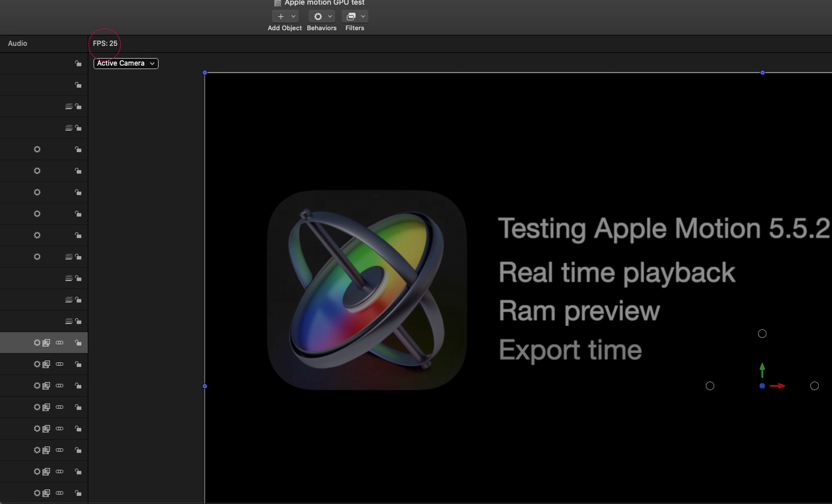Toggle behaviors gear icon in the highlighted layer row

coord(37,343)
